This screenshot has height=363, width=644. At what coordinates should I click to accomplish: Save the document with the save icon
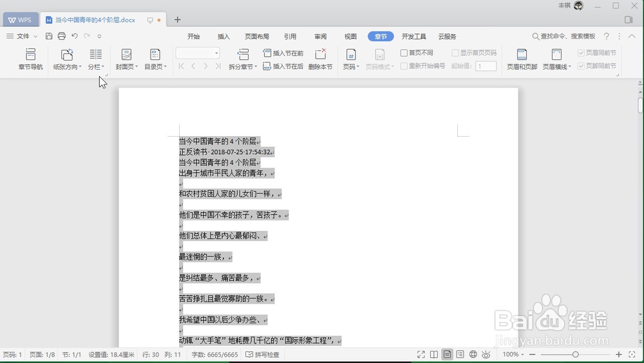(x=49, y=36)
